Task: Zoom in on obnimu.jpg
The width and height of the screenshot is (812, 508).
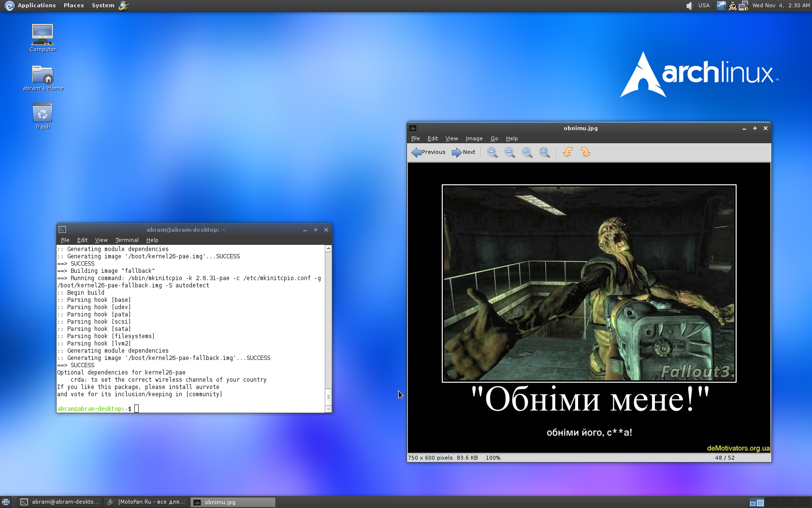Action: [492, 152]
